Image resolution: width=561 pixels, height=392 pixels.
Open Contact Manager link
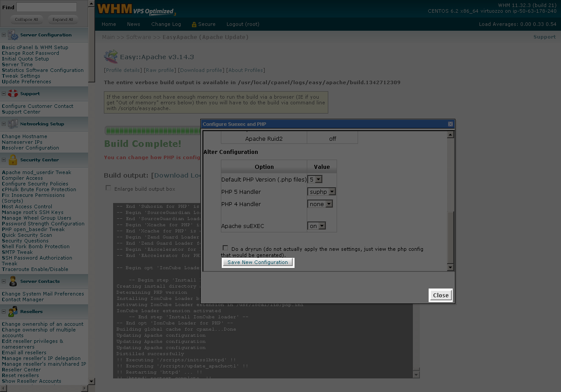click(x=23, y=299)
